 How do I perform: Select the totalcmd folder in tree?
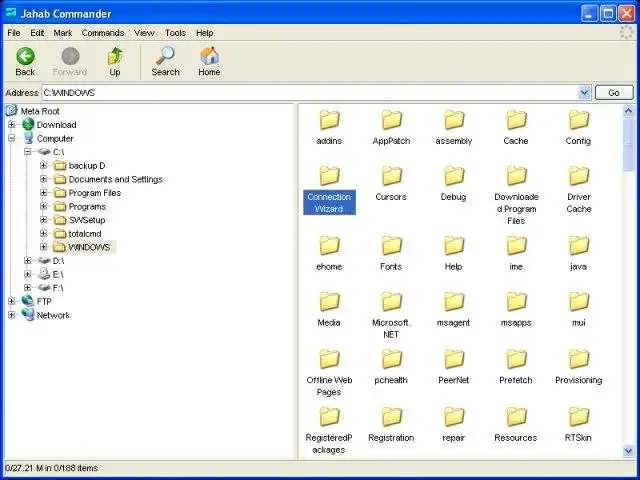click(85, 233)
